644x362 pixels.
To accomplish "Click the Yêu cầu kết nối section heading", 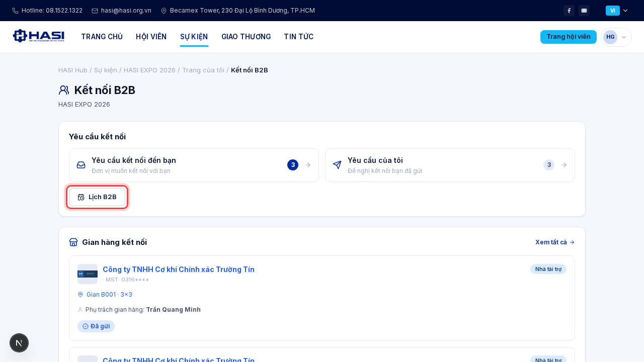I will [97, 137].
